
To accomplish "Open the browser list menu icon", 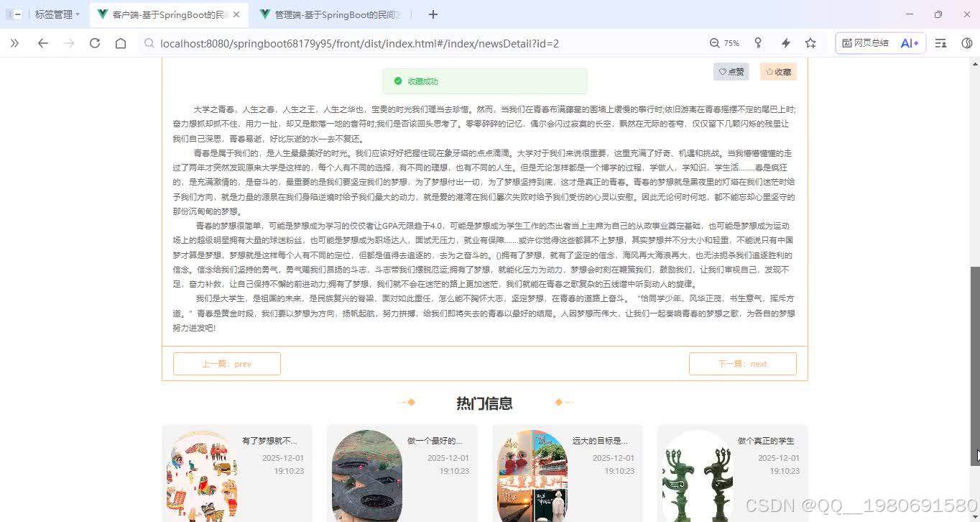I will click(940, 43).
